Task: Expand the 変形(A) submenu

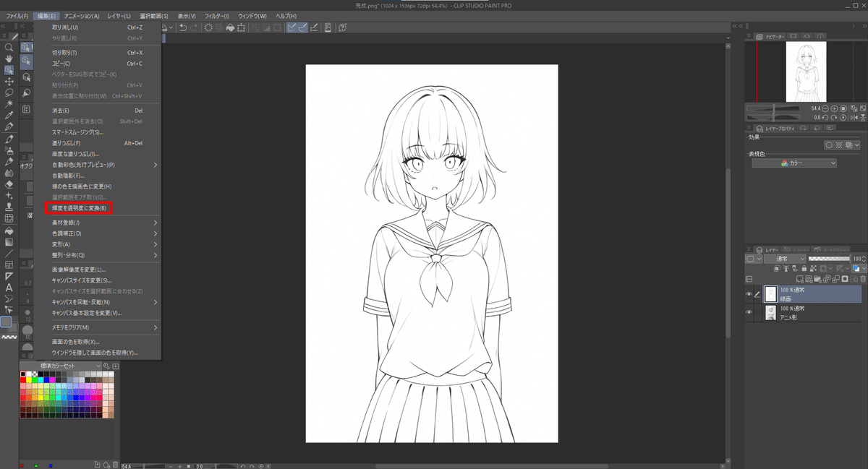Action: (x=105, y=244)
